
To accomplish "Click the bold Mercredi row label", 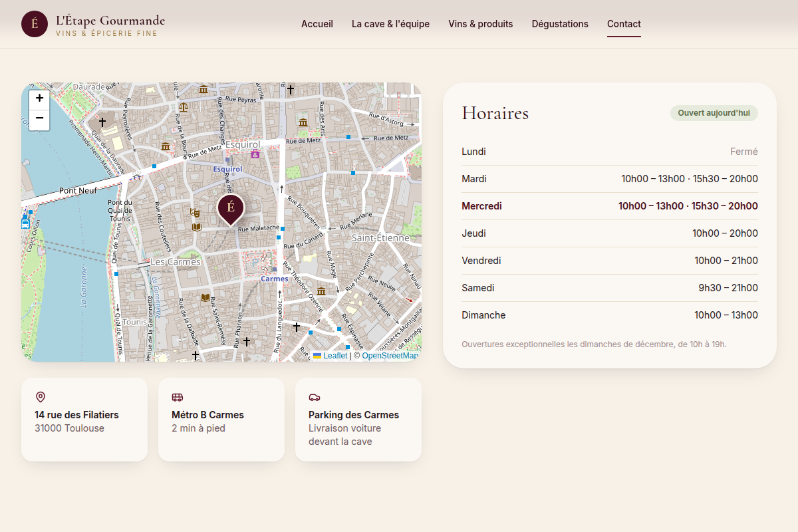I will point(481,206).
